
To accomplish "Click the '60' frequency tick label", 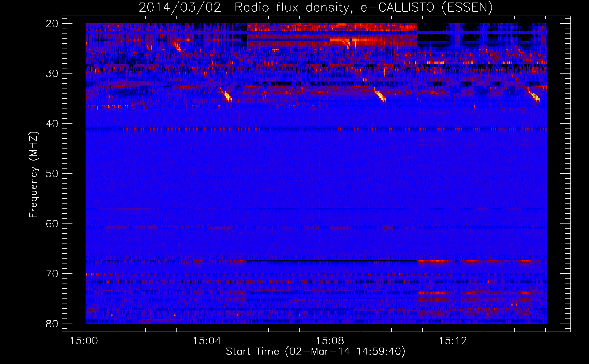I will tap(52, 224).
